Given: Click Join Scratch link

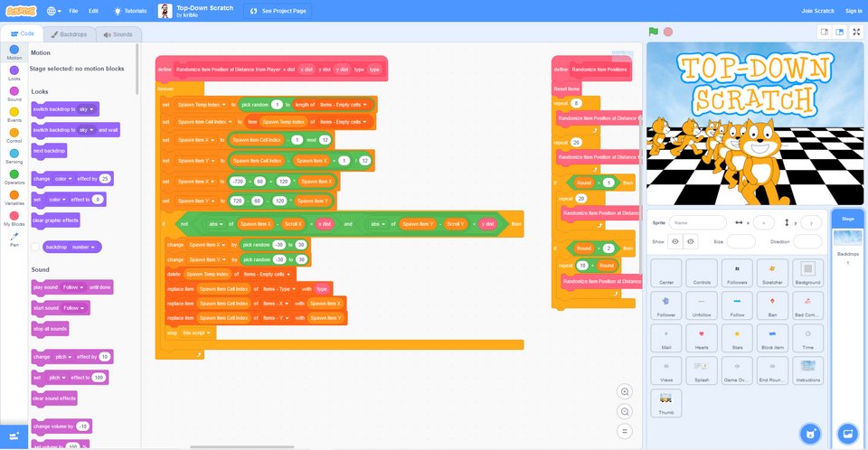Looking at the screenshot, I should [x=817, y=11].
